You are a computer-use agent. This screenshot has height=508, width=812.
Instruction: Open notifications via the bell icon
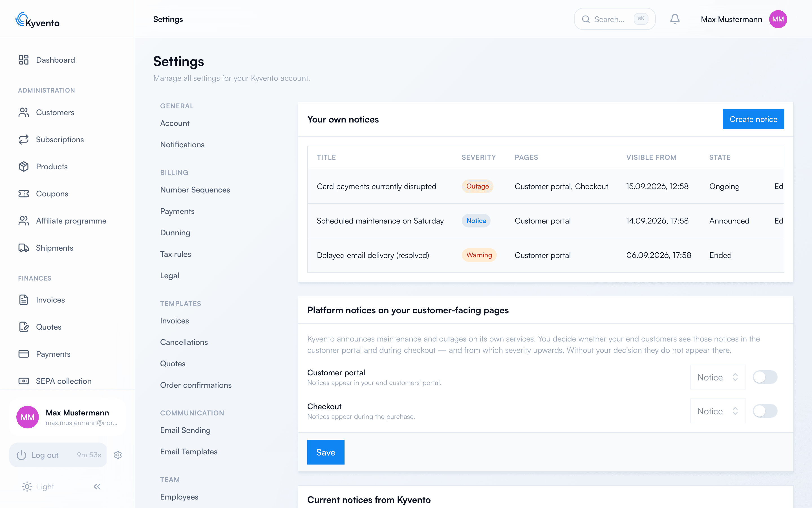click(x=675, y=19)
